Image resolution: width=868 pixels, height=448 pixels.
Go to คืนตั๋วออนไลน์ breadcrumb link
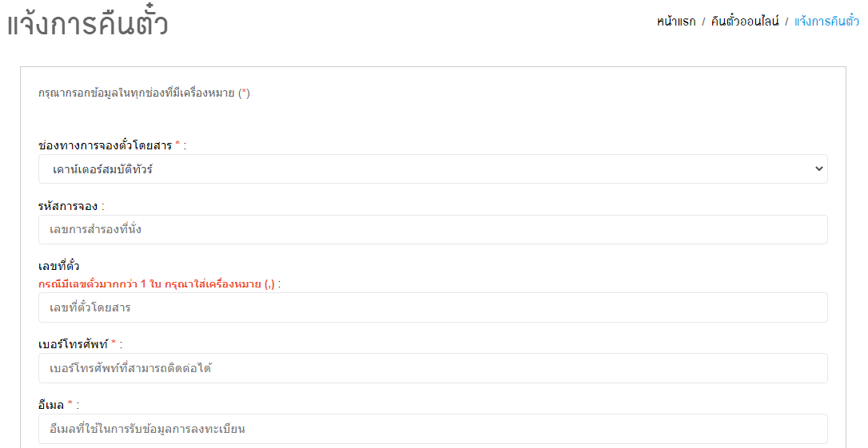pos(745,22)
